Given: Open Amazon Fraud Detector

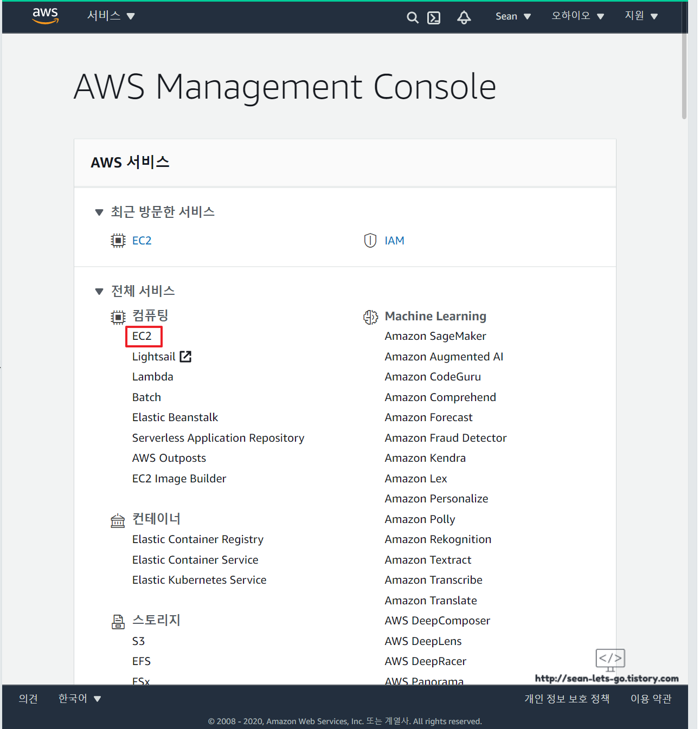Looking at the screenshot, I should tap(446, 438).
